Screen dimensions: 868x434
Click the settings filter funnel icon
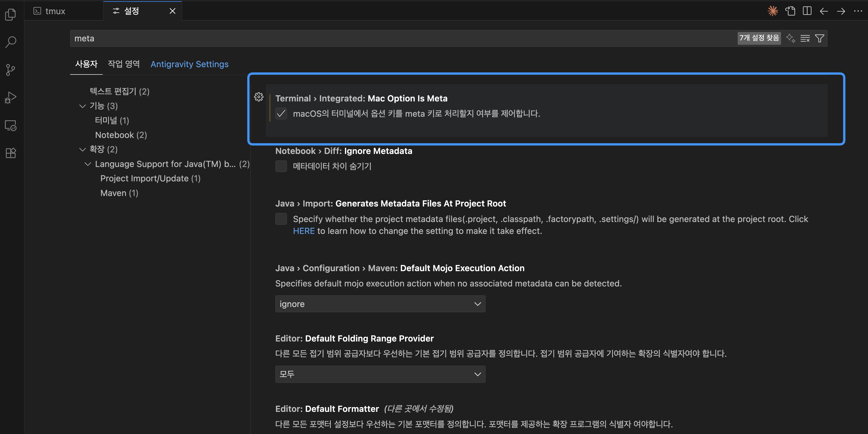pos(819,38)
